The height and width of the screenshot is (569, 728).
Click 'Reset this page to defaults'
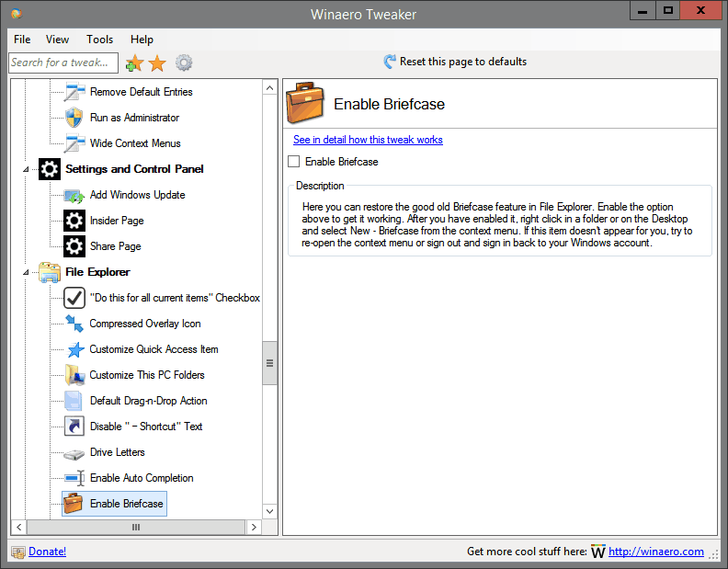pyautogui.click(x=463, y=62)
